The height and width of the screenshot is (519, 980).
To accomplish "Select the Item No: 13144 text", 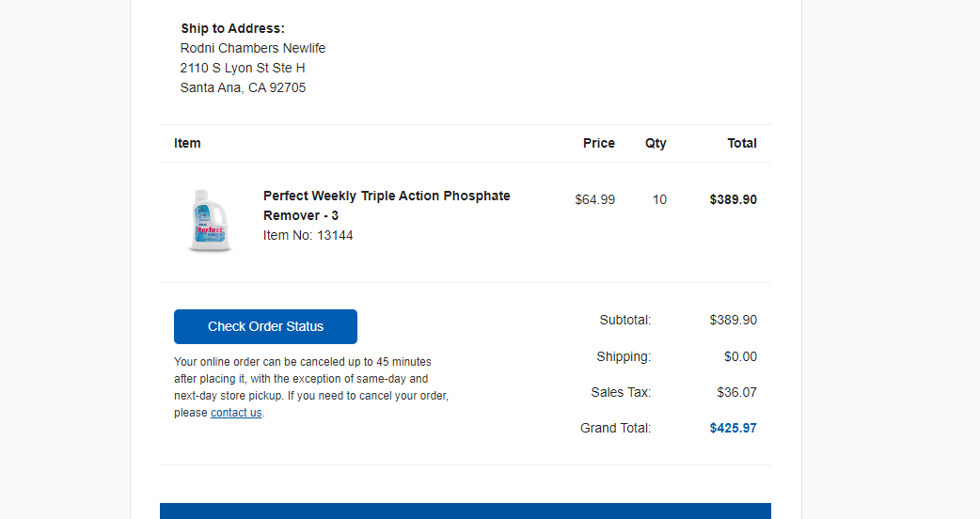I will click(x=308, y=235).
